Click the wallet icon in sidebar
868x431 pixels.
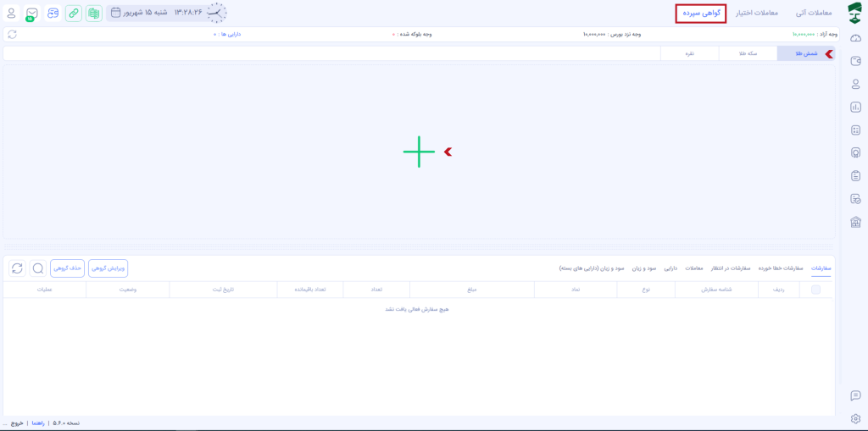point(855,61)
